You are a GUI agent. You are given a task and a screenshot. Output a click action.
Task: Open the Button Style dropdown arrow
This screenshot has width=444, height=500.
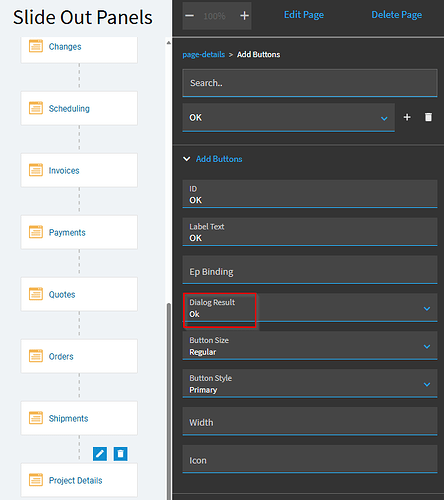pos(427,384)
